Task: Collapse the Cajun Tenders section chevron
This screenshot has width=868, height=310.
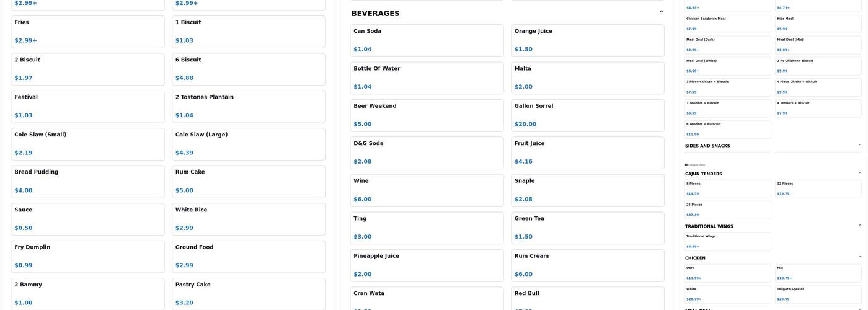Action: tap(860, 173)
